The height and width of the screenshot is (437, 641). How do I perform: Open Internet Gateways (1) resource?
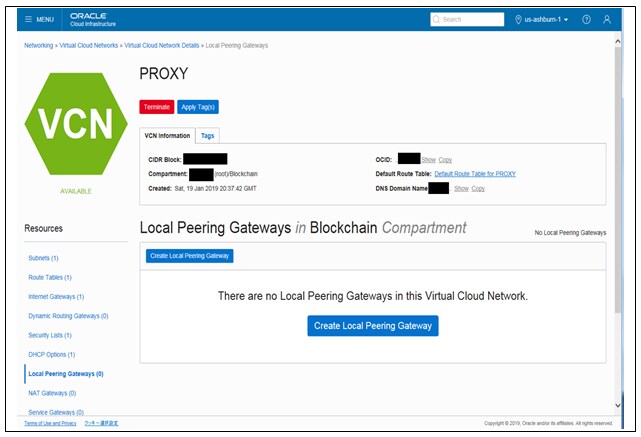click(56, 296)
